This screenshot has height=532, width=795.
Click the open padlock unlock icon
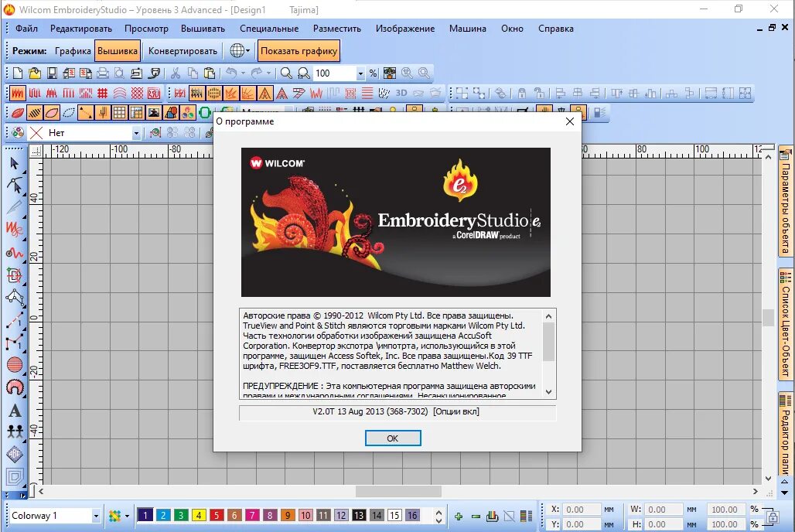click(539, 93)
